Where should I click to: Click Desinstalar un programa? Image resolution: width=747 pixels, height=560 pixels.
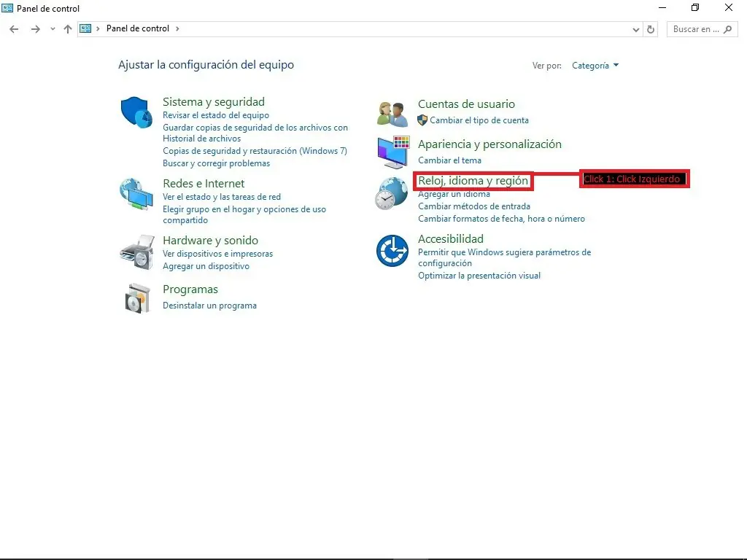click(x=209, y=306)
